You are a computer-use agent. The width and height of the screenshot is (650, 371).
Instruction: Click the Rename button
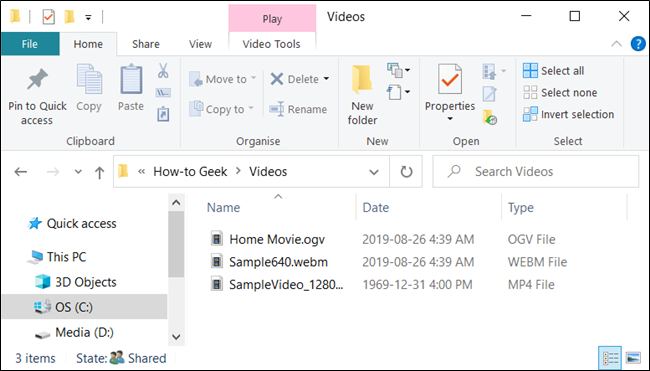tap(298, 109)
